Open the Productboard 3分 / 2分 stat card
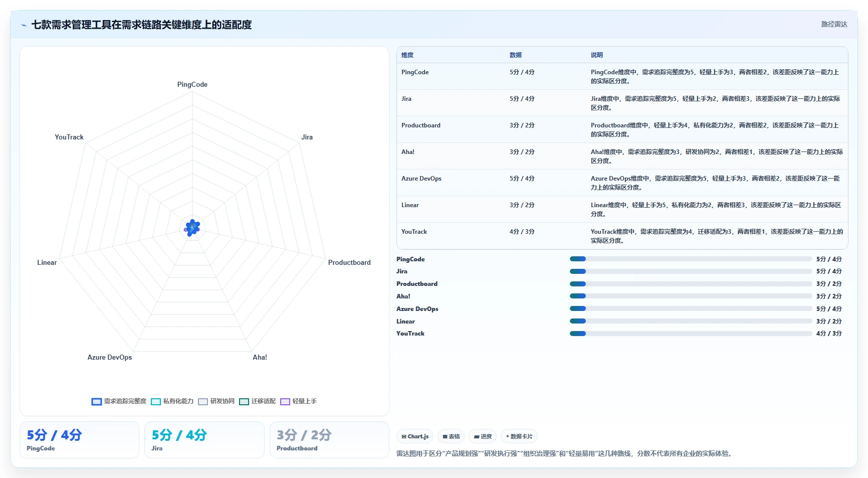This screenshot has width=868, height=478. tap(329, 440)
